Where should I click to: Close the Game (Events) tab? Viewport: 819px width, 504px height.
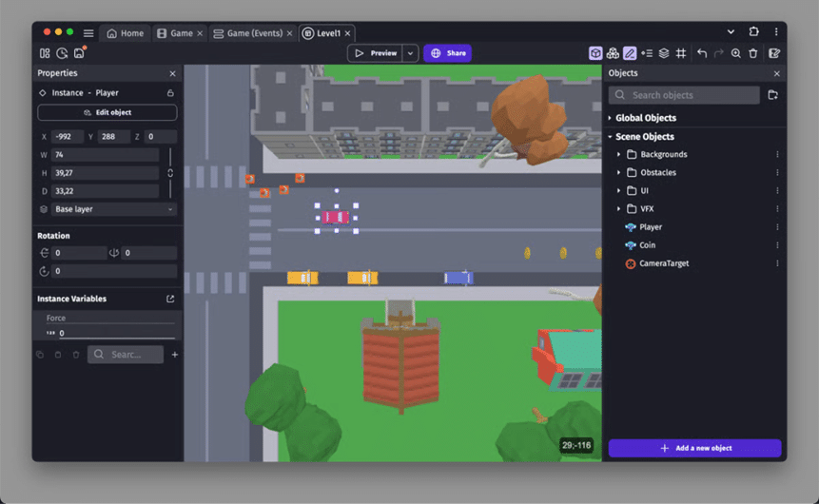(290, 33)
